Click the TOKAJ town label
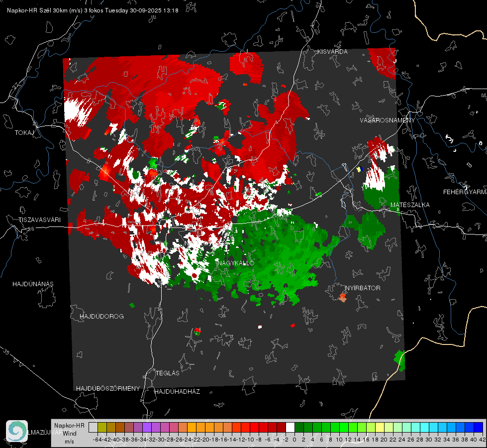 [24, 133]
